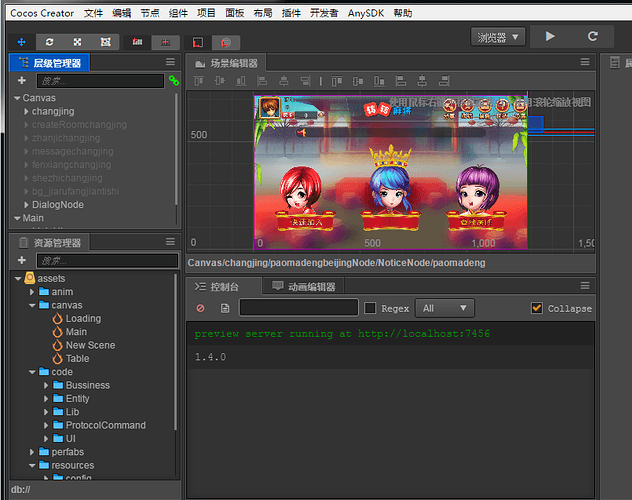Distribute nodes evenly by top edges

[337, 81]
